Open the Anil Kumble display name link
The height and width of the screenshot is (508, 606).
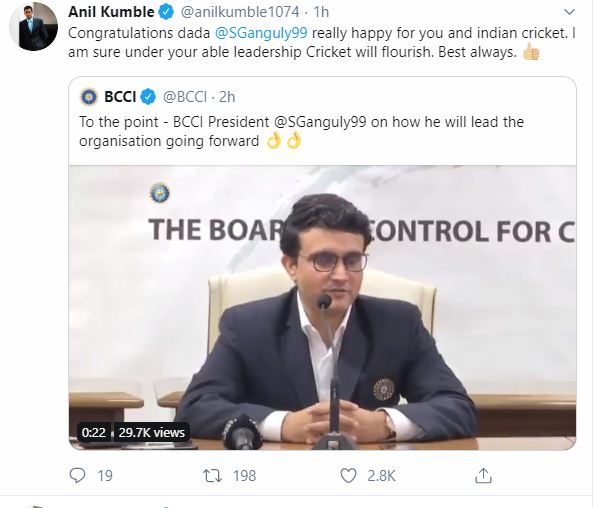111,12
